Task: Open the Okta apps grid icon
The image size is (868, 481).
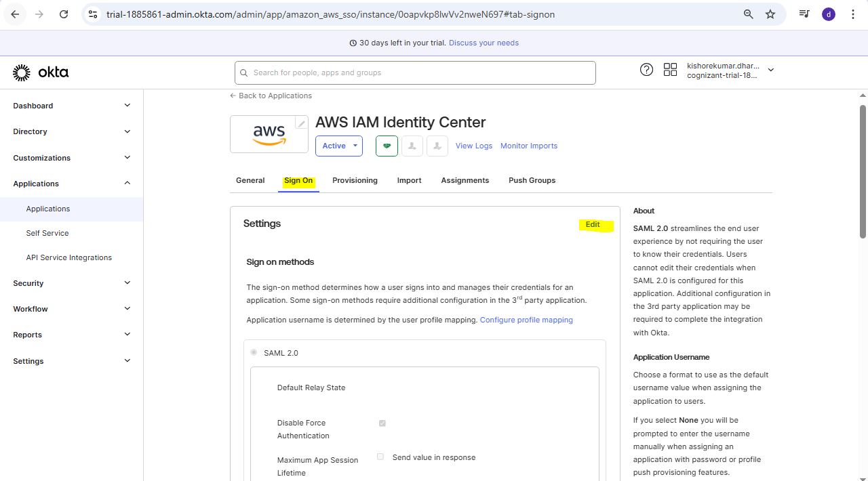Action: click(670, 70)
